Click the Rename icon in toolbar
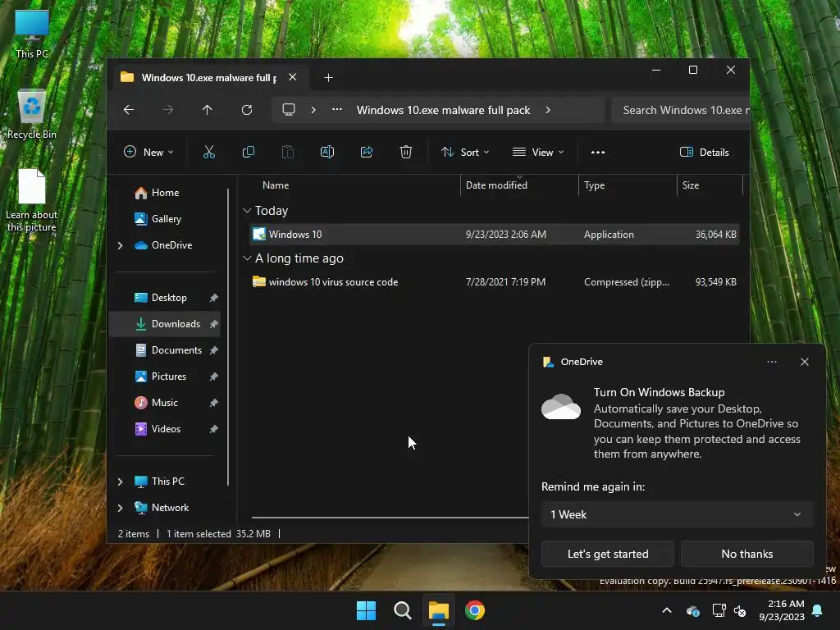Image resolution: width=840 pixels, height=630 pixels. pyautogui.click(x=326, y=152)
